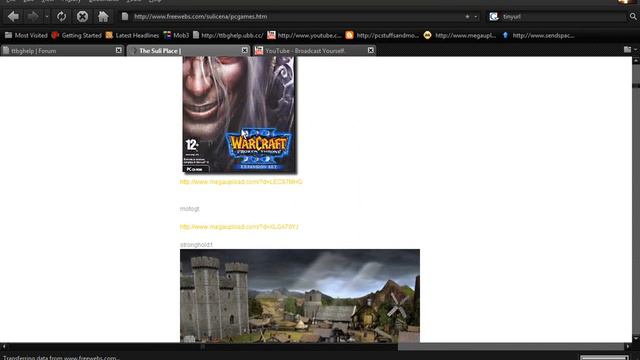Open the megaupl... bookmark
The width and height of the screenshot is (640, 360).
click(460, 36)
